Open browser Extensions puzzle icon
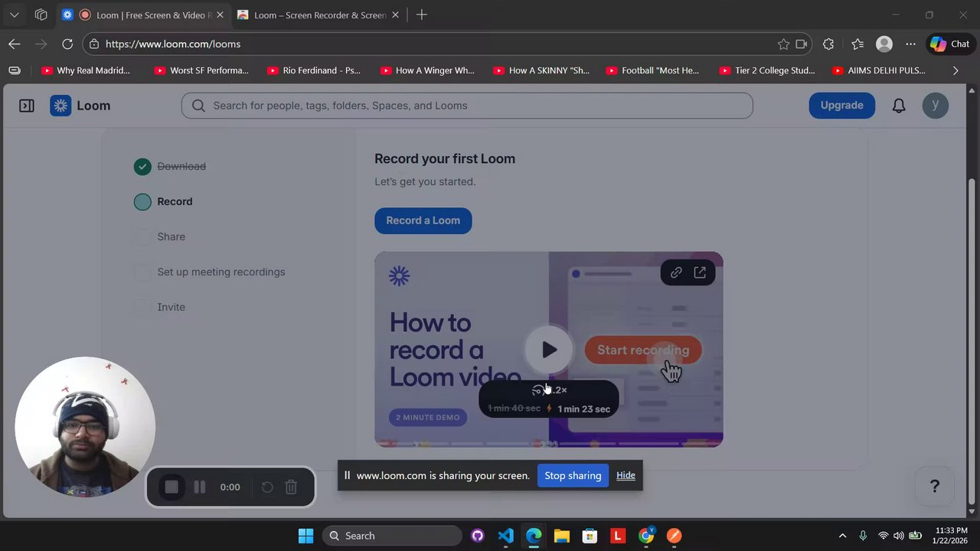980x551 pixels. (828, 44)
